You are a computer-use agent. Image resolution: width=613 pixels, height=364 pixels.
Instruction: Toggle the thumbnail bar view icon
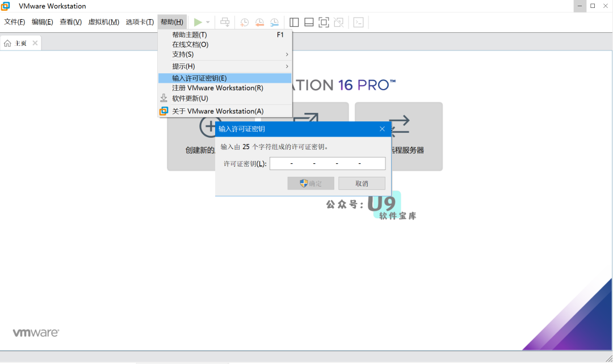(309, 22)
